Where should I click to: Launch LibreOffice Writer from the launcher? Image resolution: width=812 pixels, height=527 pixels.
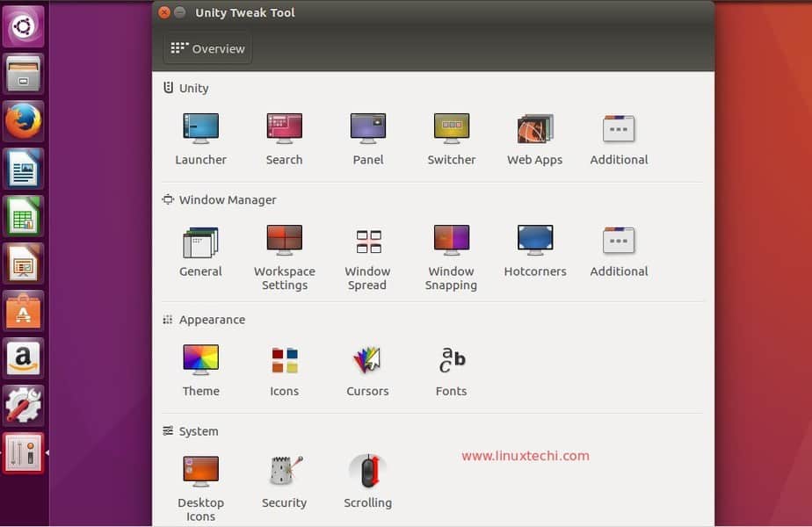[24, 169]
